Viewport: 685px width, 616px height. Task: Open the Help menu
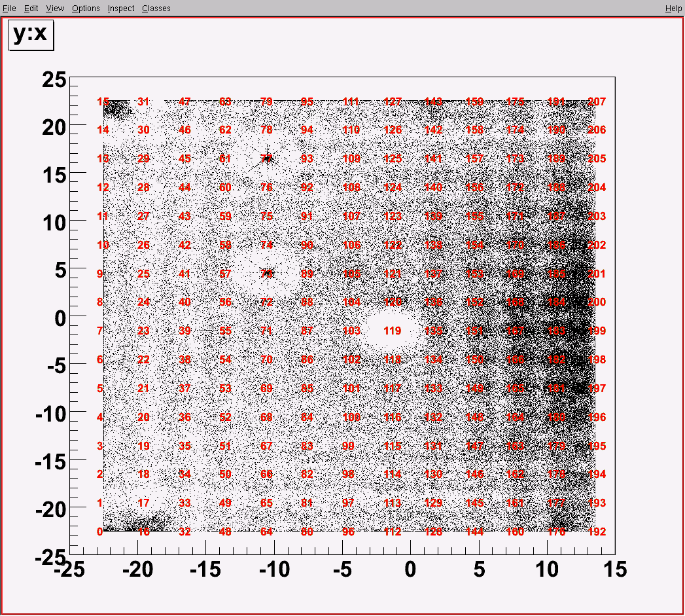[x=673, y=9]
